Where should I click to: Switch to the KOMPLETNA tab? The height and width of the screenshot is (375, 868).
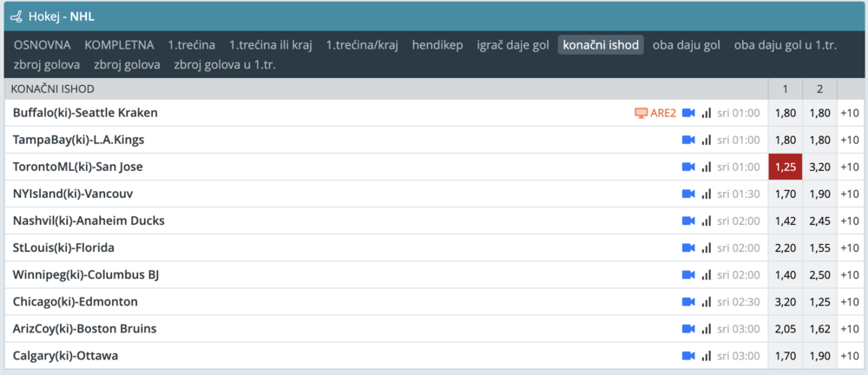(120, 45)
